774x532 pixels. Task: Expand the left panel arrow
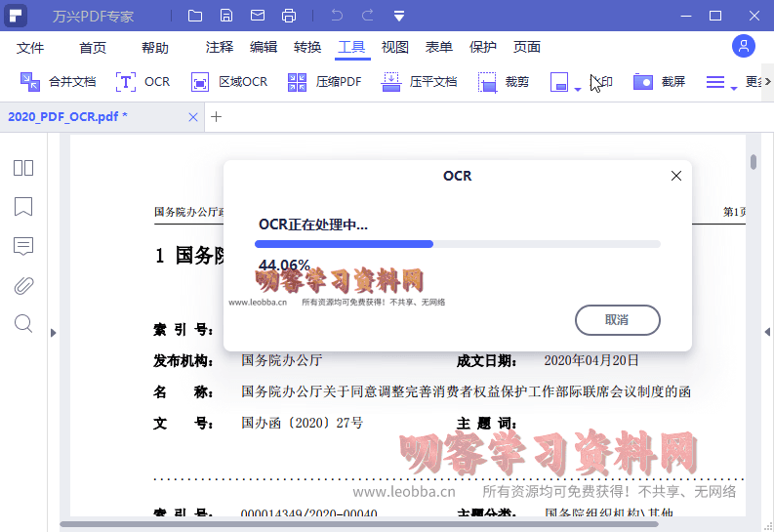(x=53, y=333)
